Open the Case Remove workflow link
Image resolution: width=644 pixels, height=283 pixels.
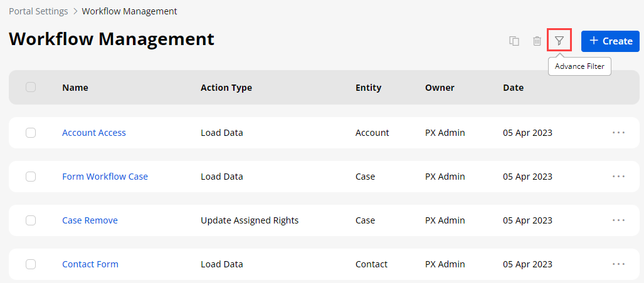(x=90, y=220)
